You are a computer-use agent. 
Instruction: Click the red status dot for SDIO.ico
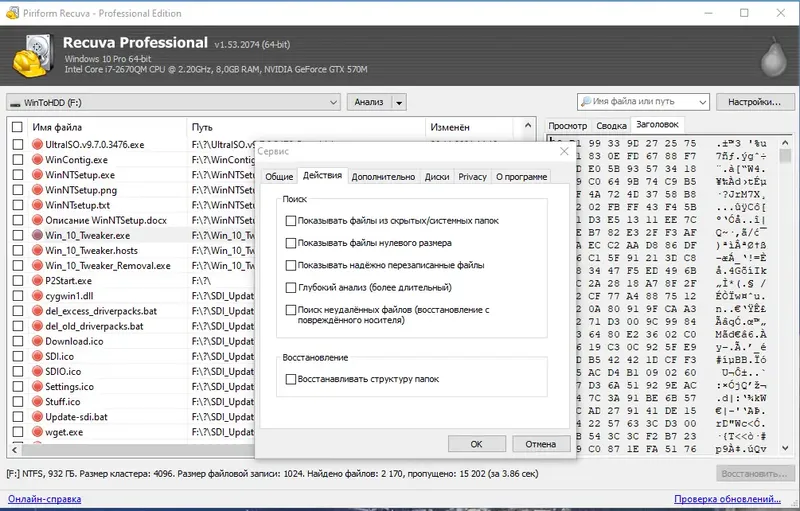coord(37,371)
